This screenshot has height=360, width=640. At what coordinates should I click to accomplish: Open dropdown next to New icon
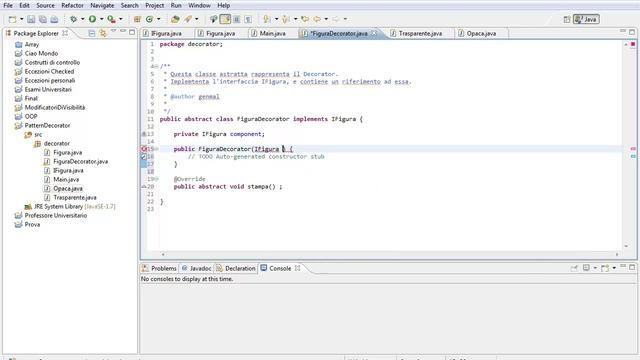tap(22, 19)
